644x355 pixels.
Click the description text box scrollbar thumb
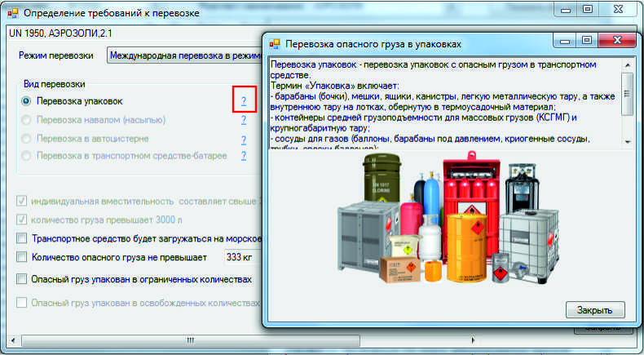pyautogui.click(x=628, y=94)
